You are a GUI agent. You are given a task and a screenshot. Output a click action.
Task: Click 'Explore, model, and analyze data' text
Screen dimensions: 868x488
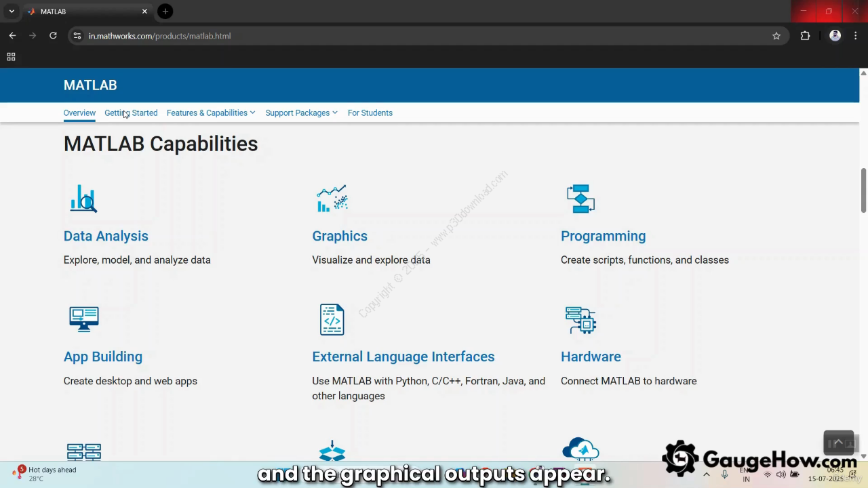(137, 260)
